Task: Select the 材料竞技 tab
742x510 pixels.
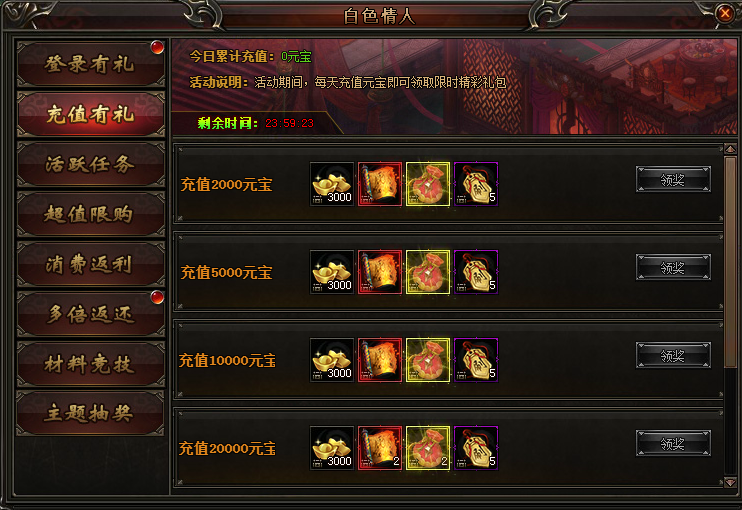Action: (91, 364)
